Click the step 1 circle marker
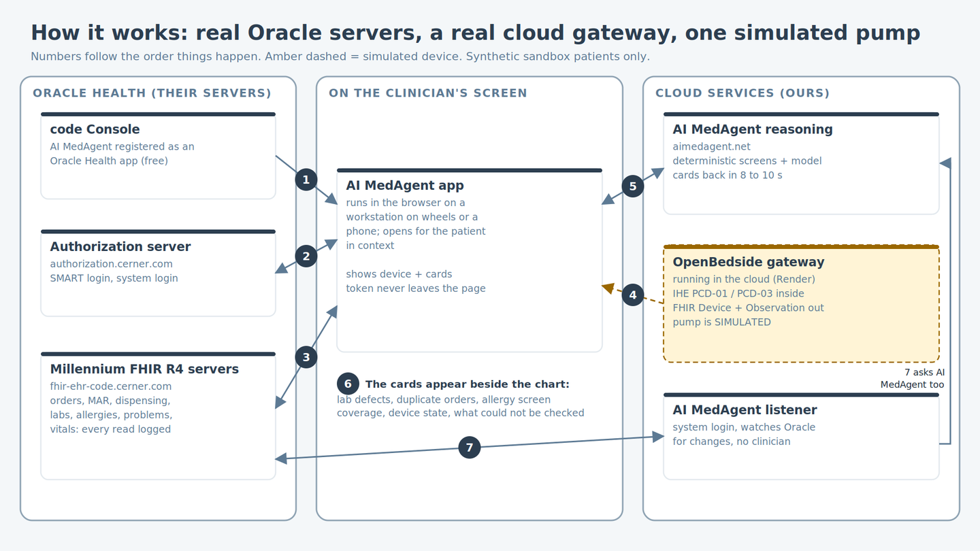980x551 pixels. (306, 180)
